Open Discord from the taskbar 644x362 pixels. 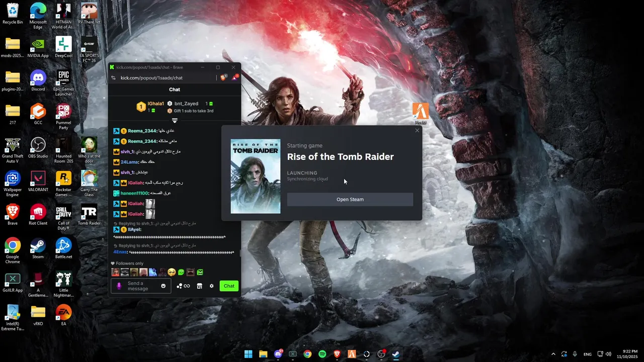point(278,354)
